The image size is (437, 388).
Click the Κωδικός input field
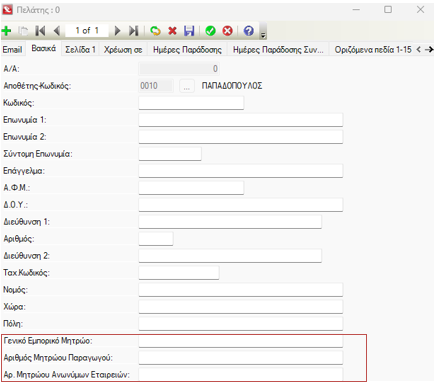click(191, 103)
